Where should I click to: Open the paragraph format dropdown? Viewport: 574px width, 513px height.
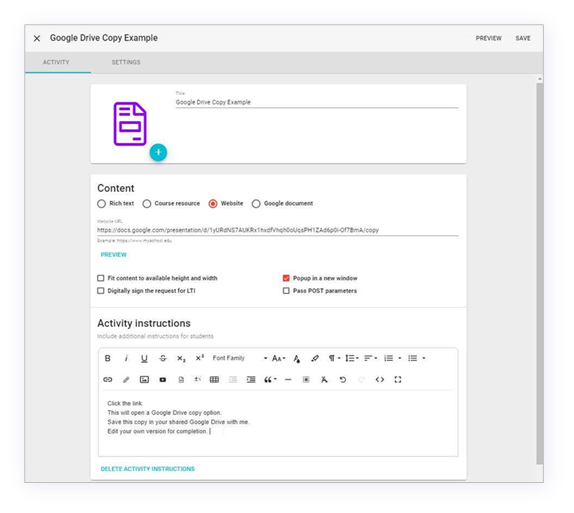[x=334, y=358]
